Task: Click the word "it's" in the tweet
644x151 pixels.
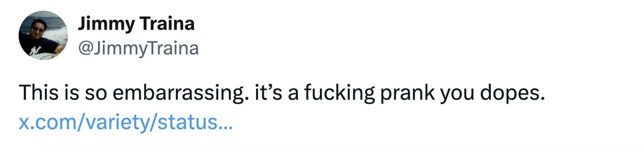Action: (x=268, y=92)
